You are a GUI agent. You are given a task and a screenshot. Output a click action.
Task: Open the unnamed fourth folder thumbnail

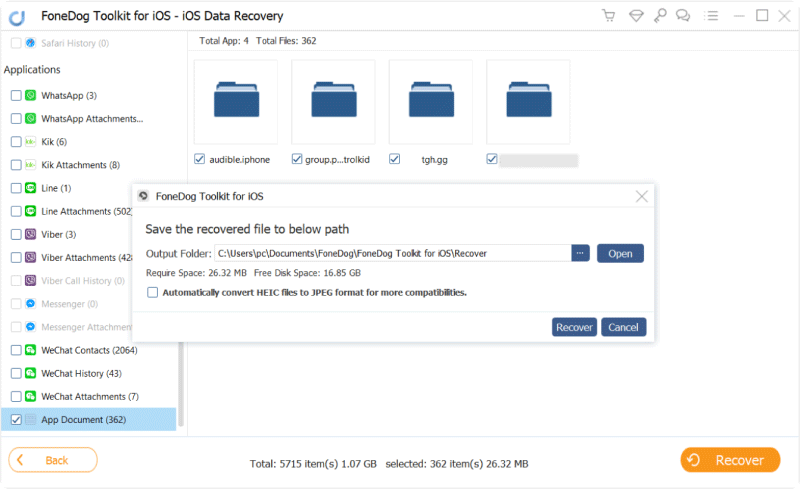coord(529,102)
